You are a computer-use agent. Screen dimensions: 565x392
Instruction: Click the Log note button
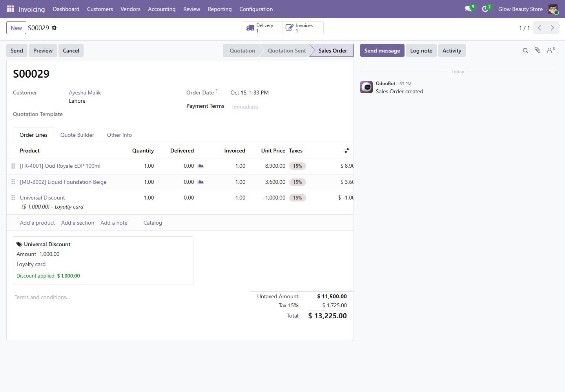click(421, 51)
